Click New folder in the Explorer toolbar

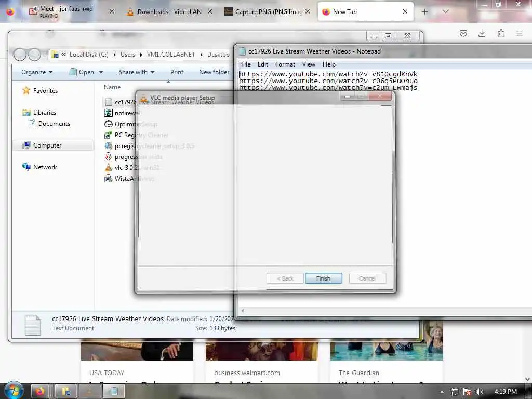point(214,72)
